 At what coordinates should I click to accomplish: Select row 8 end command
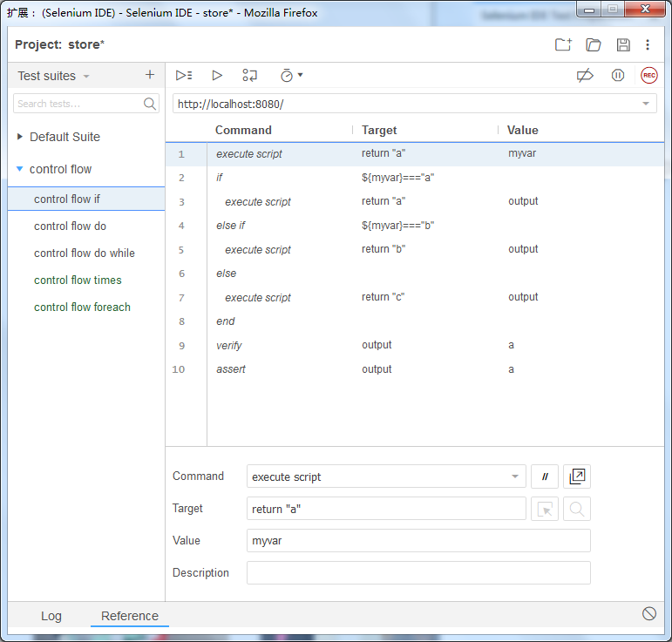pos(415,321)
